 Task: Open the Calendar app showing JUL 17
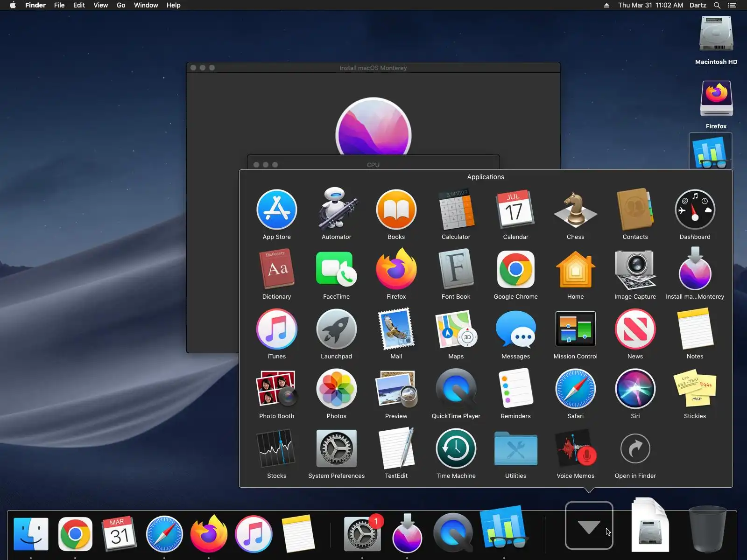coord(515,210)
